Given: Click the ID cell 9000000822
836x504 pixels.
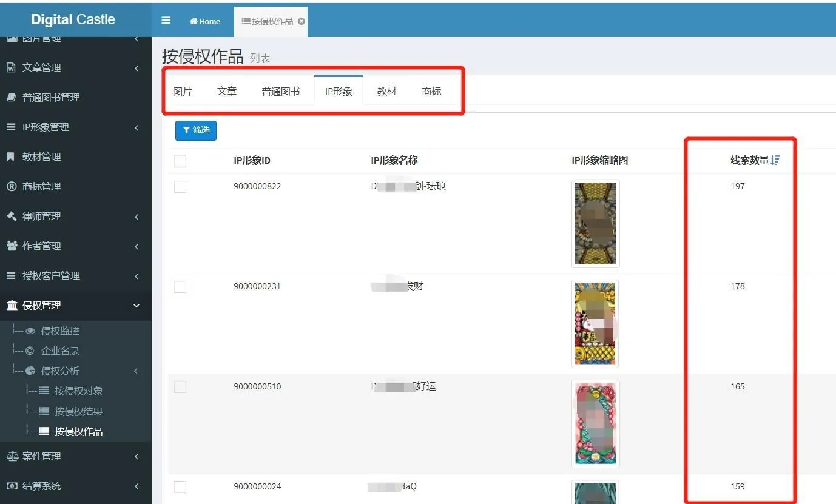Looking at the screenshot, I should [x=257, y=186].
